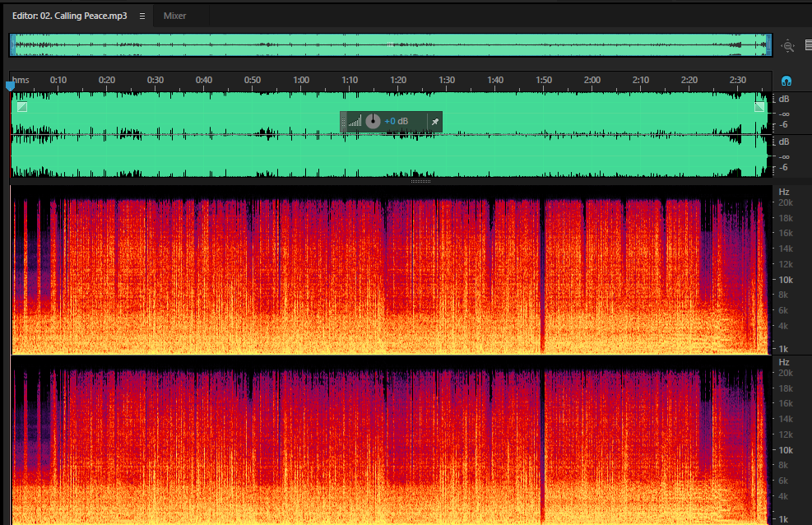Click the zoom out full navigator icon
This screenshot has height=525, width=812.
[x=788, y=45]
